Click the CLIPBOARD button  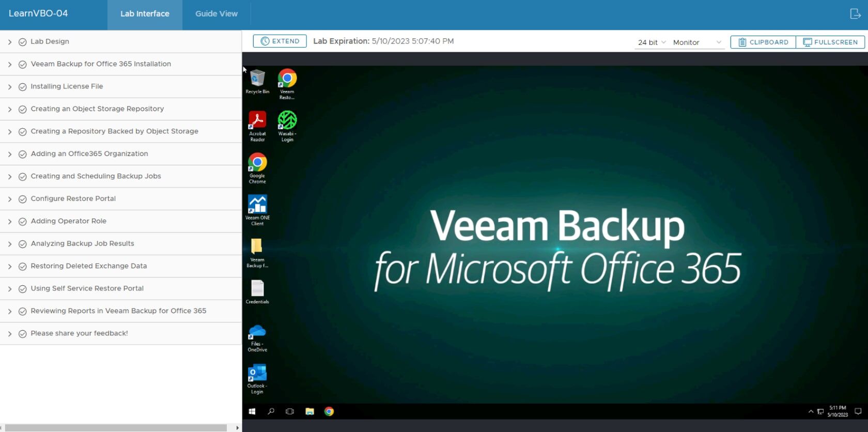pyautogui.click(x=763, y=42)
